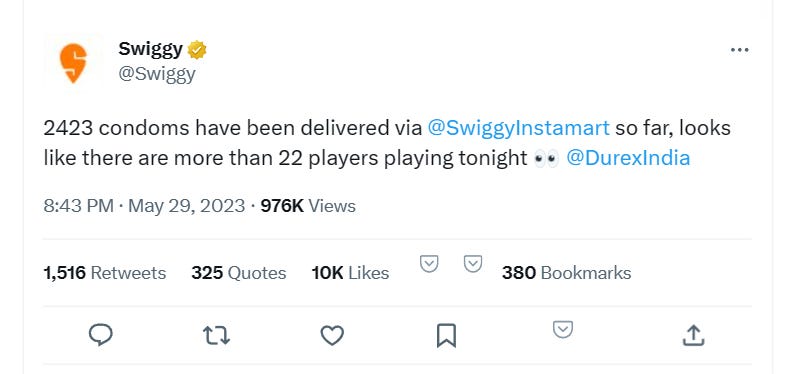View the 325 Quotes list
The image size is (787, 374).
click(x=238, y=273)
